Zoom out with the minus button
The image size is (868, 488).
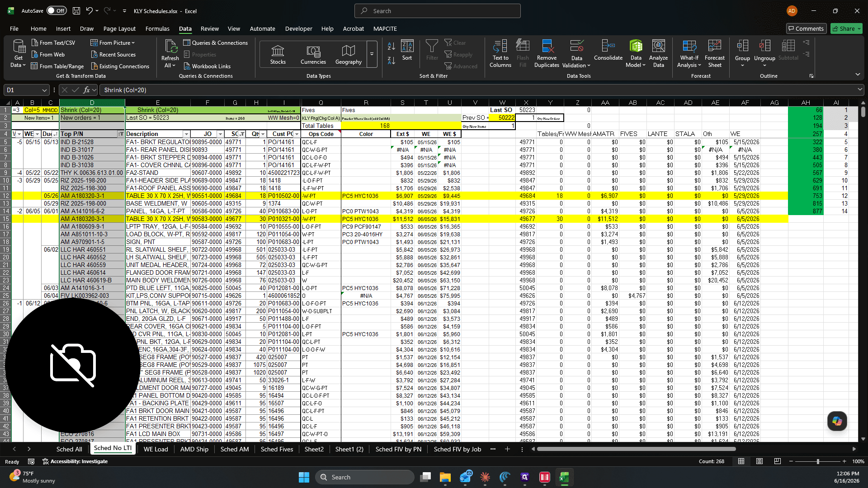pyautogui.click(x=791, y=461)
